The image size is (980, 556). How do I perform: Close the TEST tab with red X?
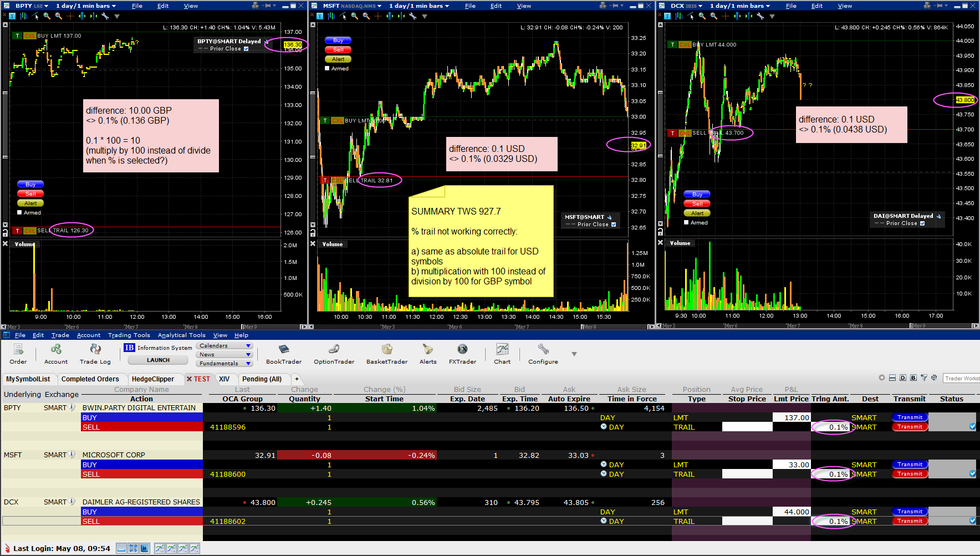point(189,379)
